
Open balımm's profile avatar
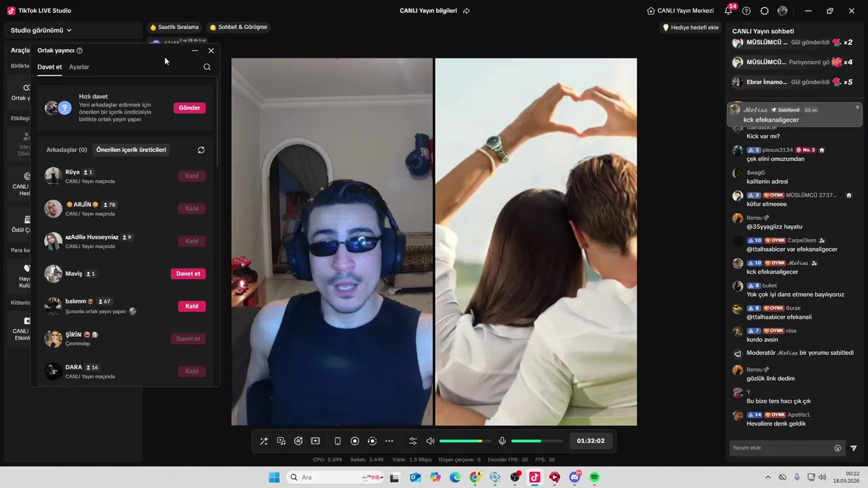coord(54,306)
